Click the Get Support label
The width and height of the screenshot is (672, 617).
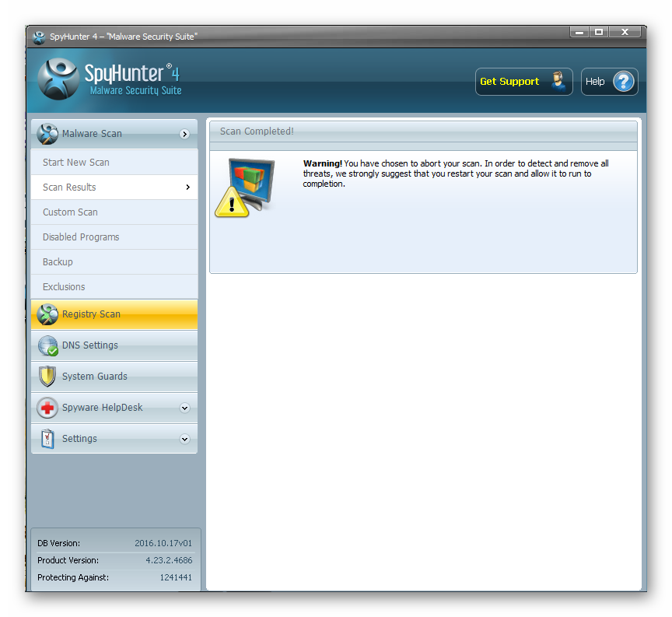(x=509, y=82)
